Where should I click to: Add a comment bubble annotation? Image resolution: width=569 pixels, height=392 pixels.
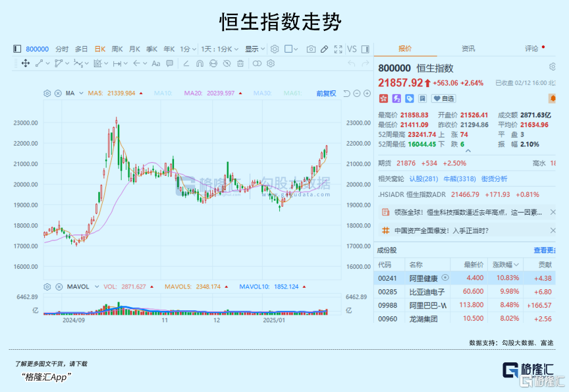click(x=169, y=63)
